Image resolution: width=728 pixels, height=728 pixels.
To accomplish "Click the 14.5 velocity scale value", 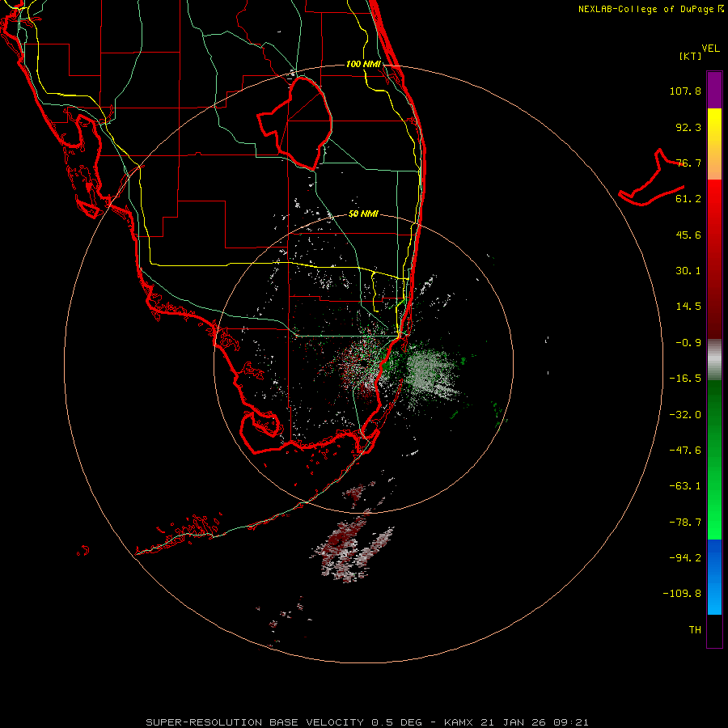I will pyautogui.click(x=688, y=307).
